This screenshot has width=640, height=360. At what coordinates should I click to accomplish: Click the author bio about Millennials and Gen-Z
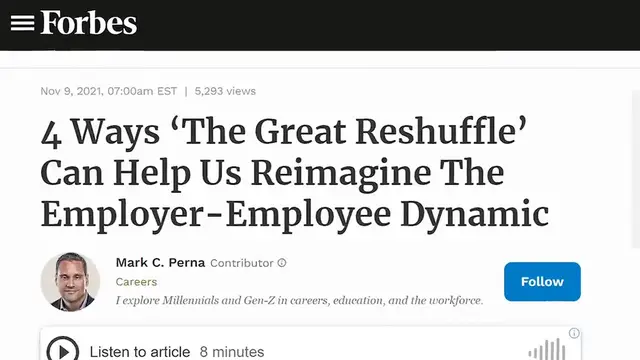(299, 300)
